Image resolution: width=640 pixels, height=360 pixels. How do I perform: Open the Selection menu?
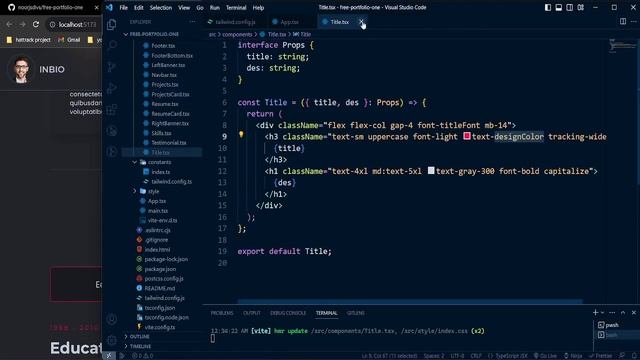point(160,7)
